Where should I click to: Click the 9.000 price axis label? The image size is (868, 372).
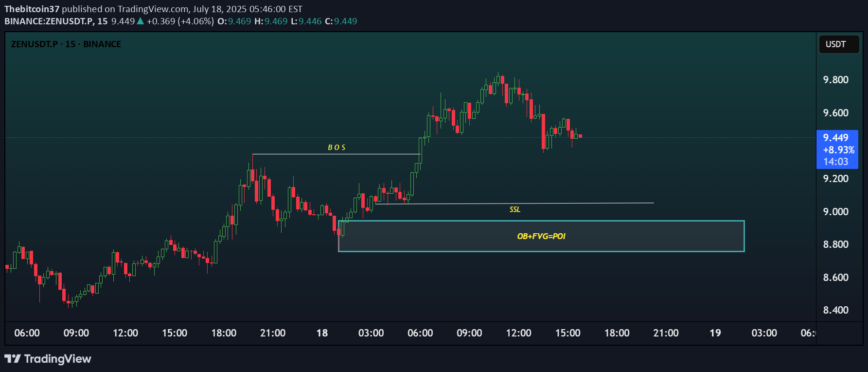coord(835,212)
